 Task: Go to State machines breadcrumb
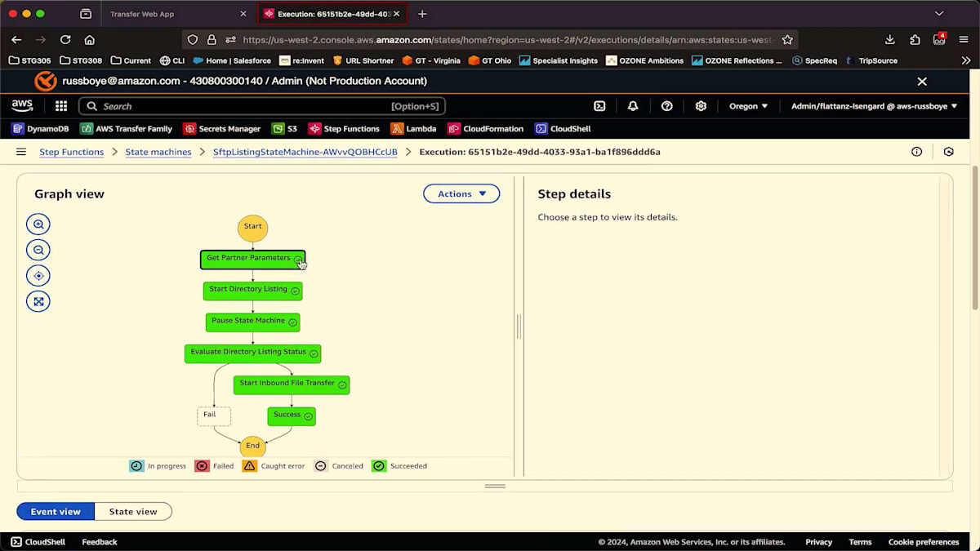click(x=158, y=152)
